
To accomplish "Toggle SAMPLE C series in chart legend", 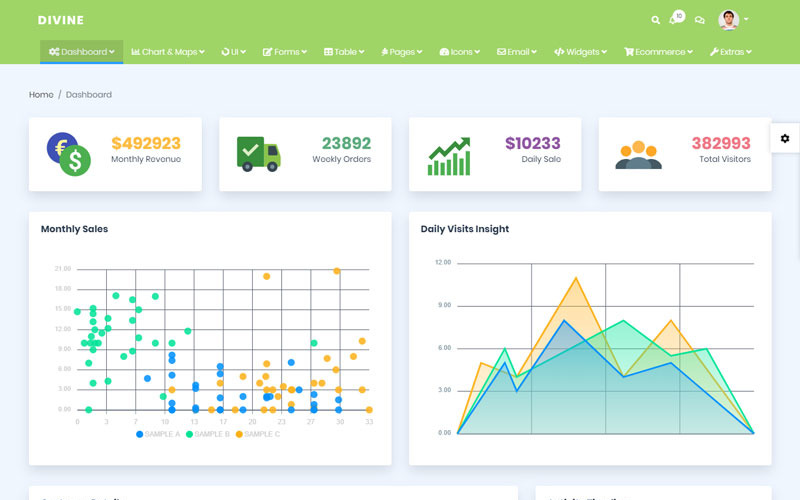I will 258,434.
